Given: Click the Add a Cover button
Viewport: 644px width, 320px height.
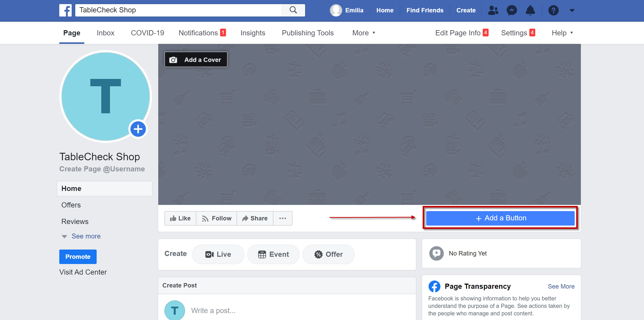Looking at the screenshot, I should (x=196, y=60).
